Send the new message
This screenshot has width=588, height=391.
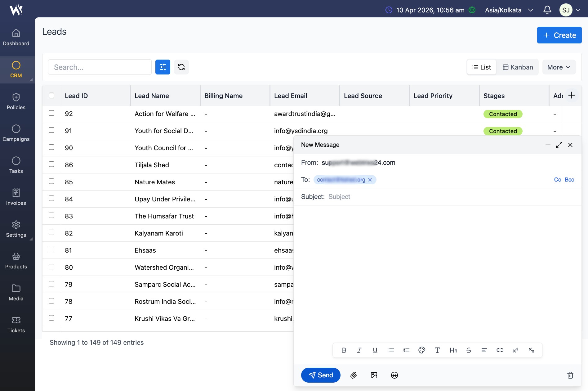coord(321,375)
